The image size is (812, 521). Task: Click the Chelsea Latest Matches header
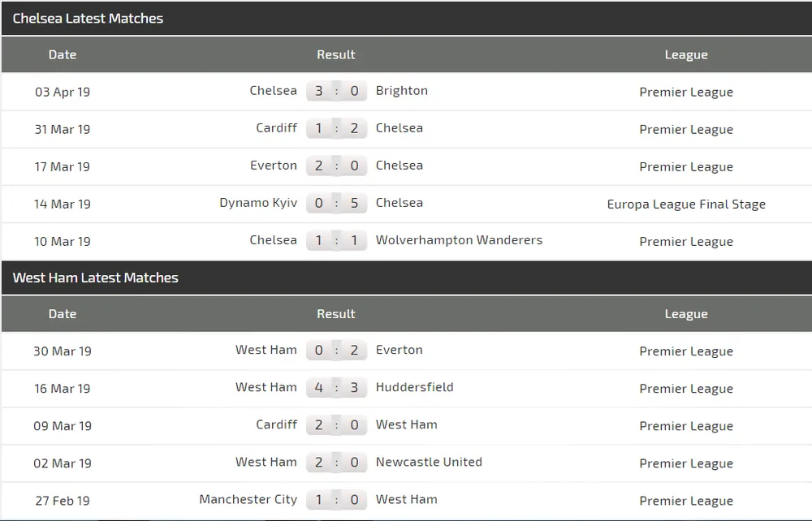point(88,18)
